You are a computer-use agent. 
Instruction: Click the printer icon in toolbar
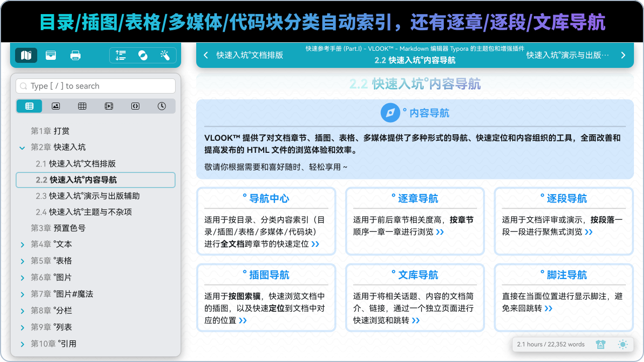point(75,55)
